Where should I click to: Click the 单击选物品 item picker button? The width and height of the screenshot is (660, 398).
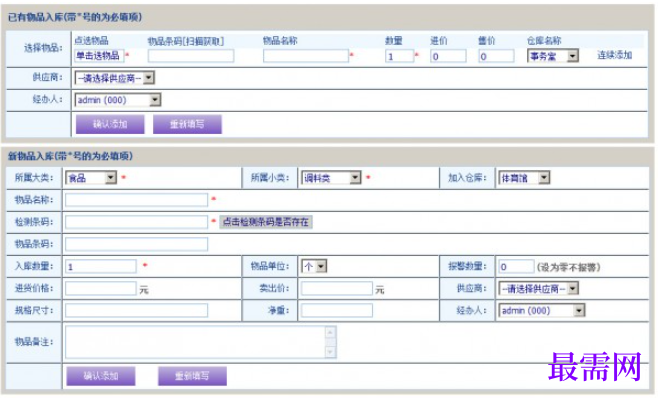pos(98,56)
